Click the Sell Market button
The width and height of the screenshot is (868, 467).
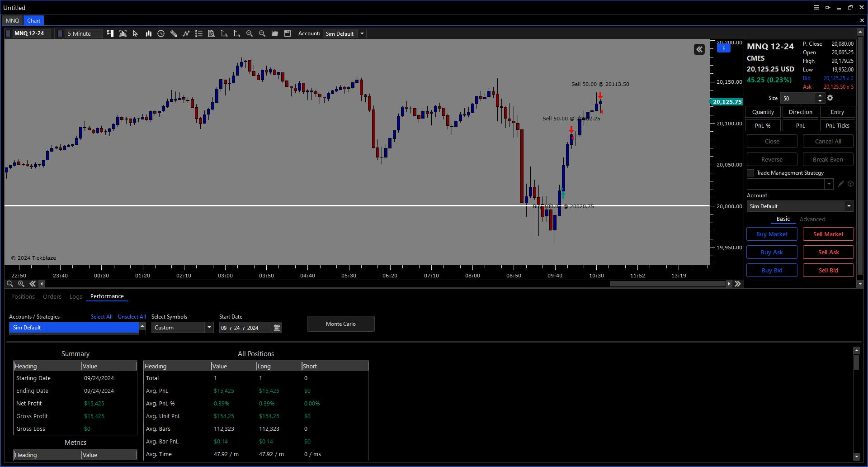pos(828,234)
